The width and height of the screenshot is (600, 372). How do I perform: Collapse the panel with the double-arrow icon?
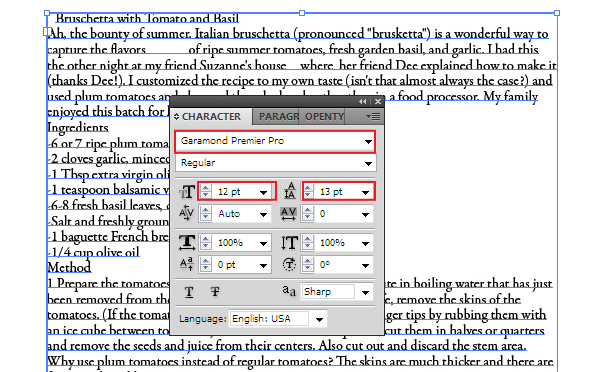point(362,101)
